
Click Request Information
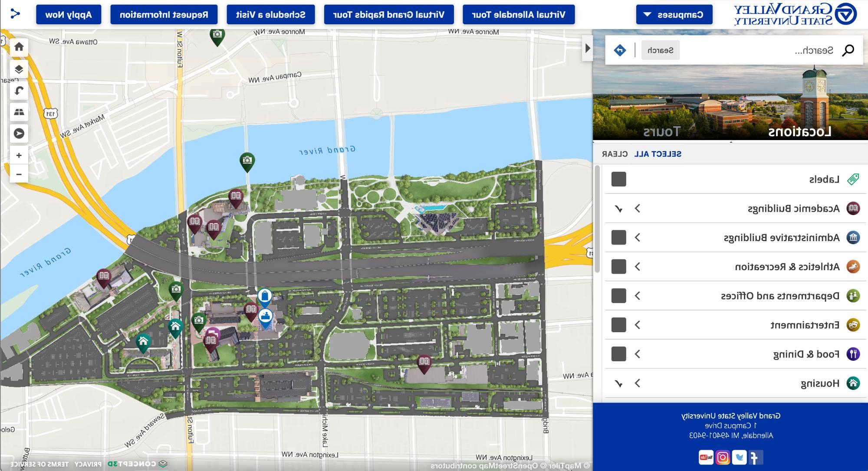coord(164,15)
